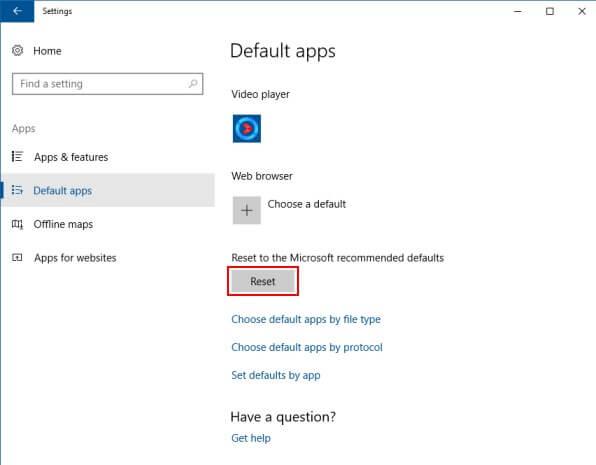Open Choose default apps by protocol
This screenshot has width=596, height=465.
[x=307, y=347]
